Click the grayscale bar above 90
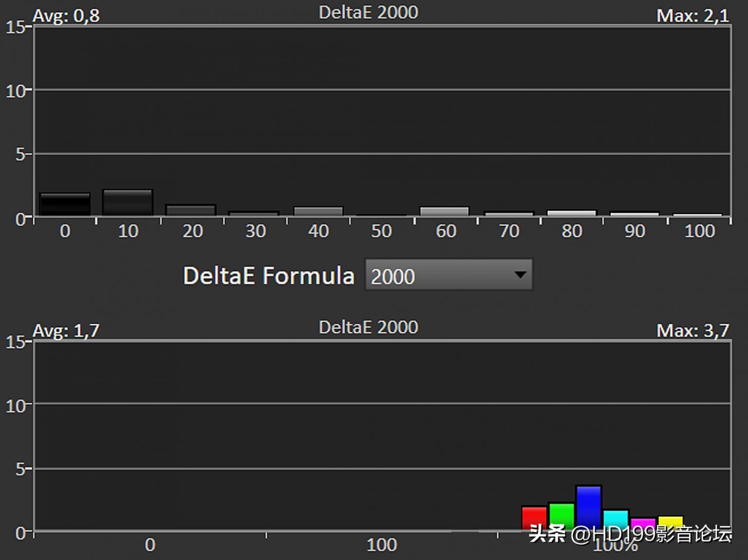 click(x=634, y=214)
